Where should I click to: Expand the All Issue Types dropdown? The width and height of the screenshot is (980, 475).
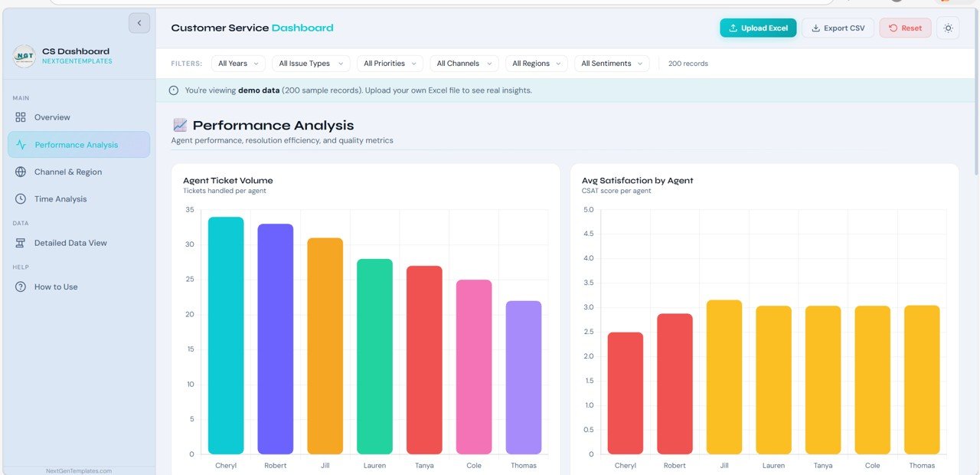(x=310, y=64)
